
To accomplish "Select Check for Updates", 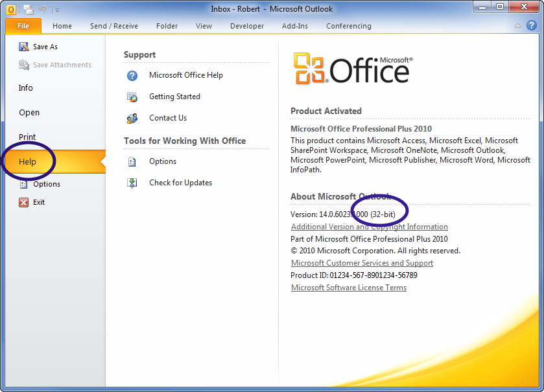I will click(180, 183).
